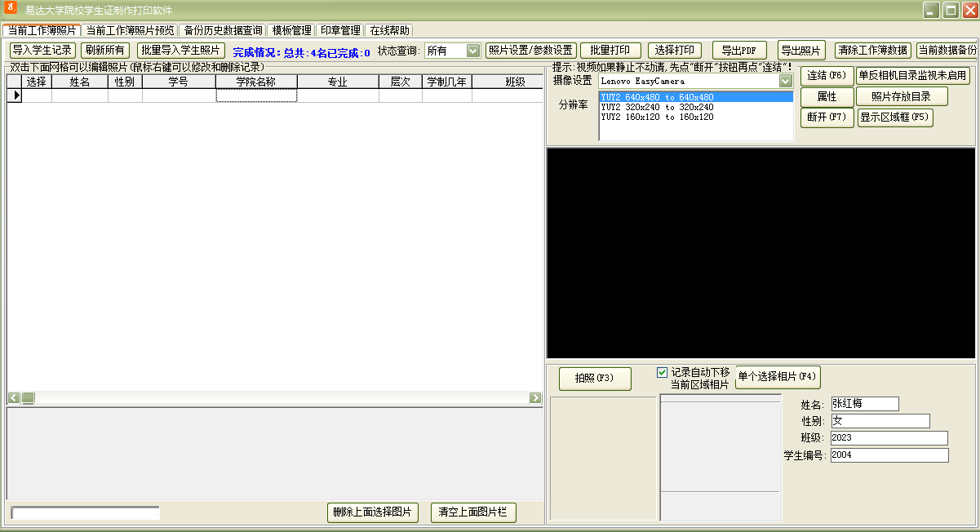Click the application logo icon in title bar

tap(11, 9)
